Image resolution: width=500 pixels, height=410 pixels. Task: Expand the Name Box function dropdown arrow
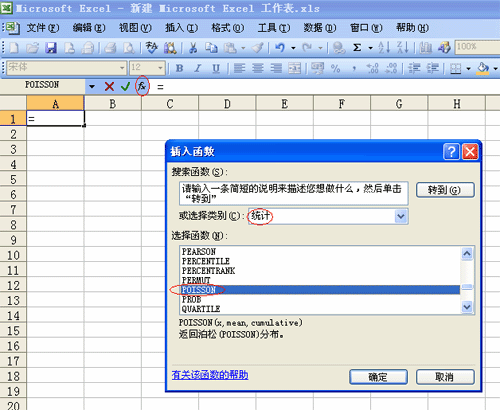[x=92, y=87]
